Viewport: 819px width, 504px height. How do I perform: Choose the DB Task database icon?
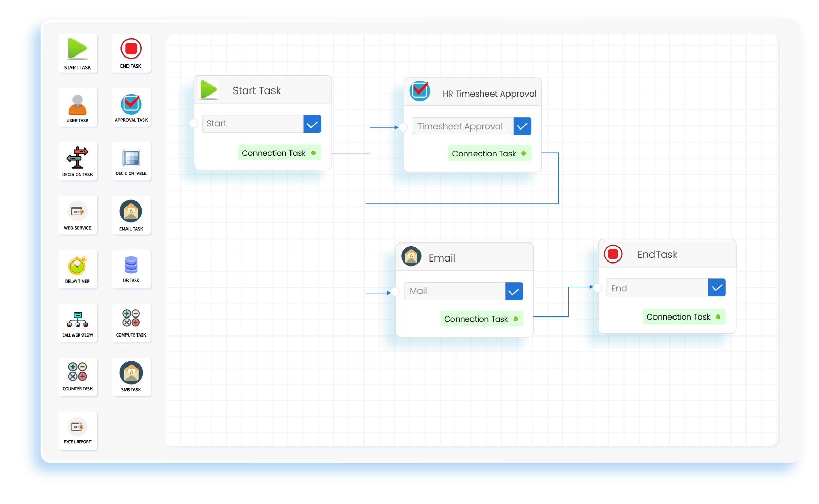coord(131,265)
